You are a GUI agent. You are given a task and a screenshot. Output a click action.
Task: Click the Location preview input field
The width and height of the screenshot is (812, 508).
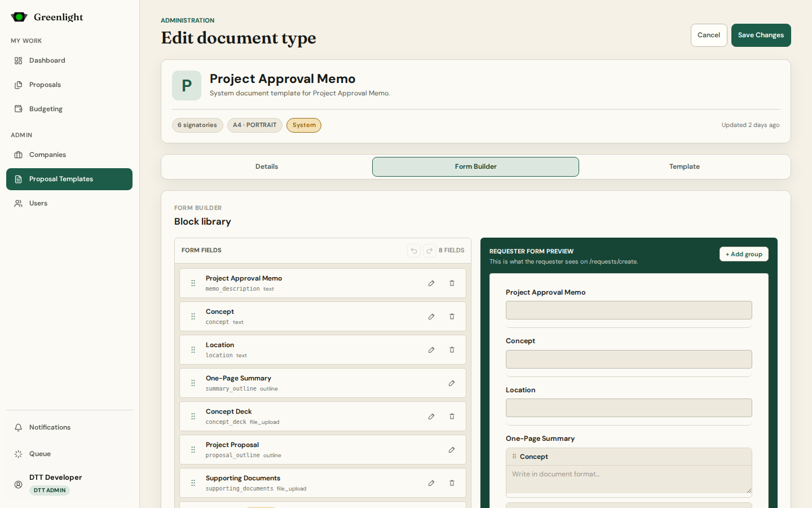tap(629, 408)
